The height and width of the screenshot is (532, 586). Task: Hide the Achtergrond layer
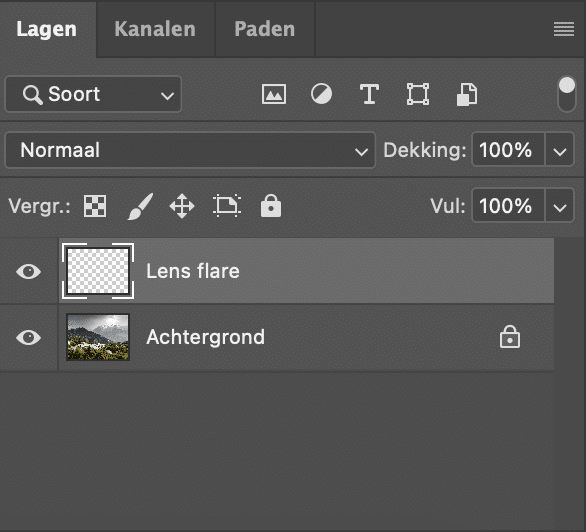(x=28, y=337)
